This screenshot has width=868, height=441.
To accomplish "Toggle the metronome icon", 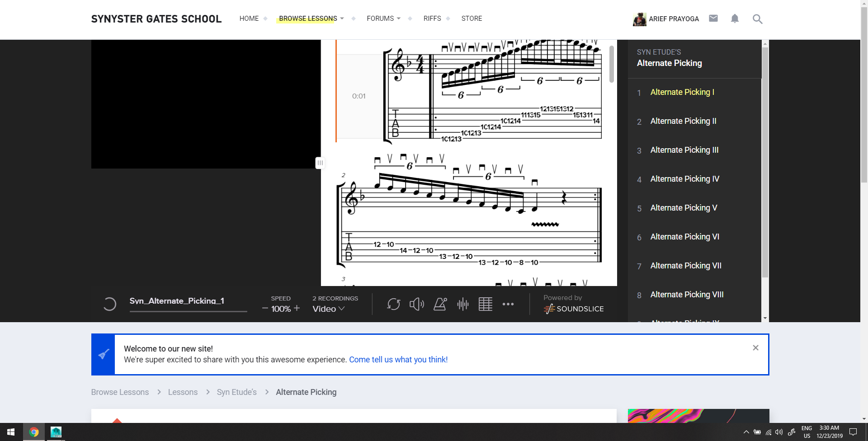I will pyautogui.click(x=440, y=305).
